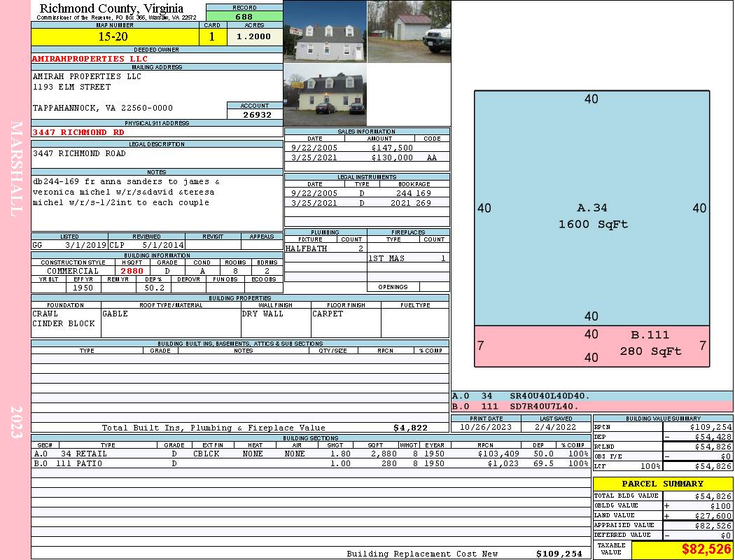Click the listed date 3/1/2019

86,245
